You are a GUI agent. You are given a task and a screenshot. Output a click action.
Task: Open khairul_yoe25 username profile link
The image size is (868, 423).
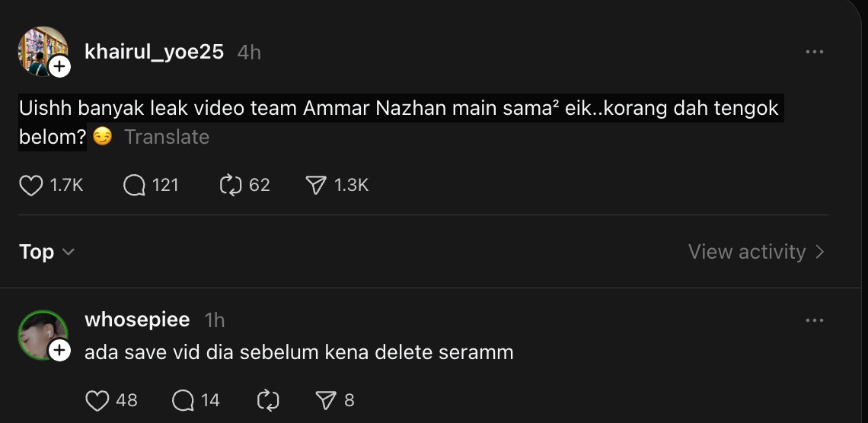point(154,52)
